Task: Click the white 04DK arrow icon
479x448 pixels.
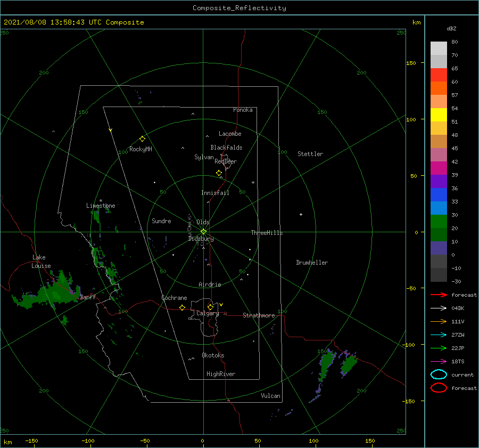Action: tap(439, 308)
